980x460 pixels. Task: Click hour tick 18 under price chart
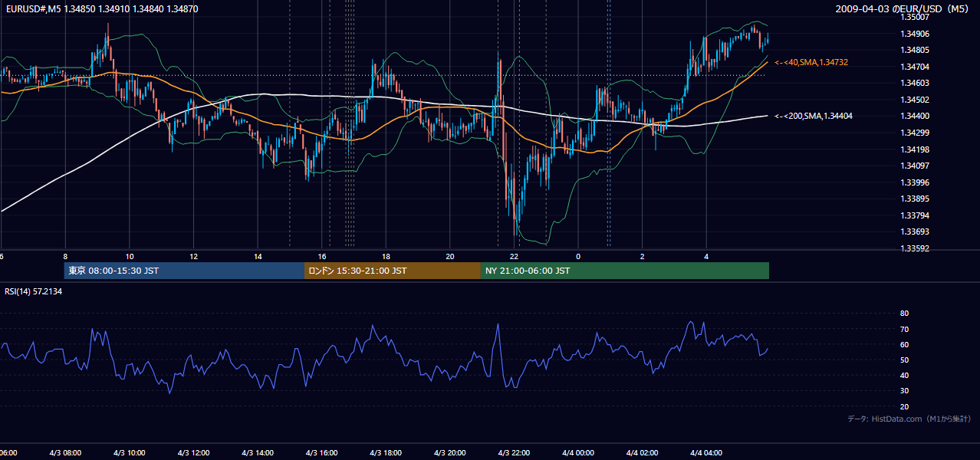[386, 257]
